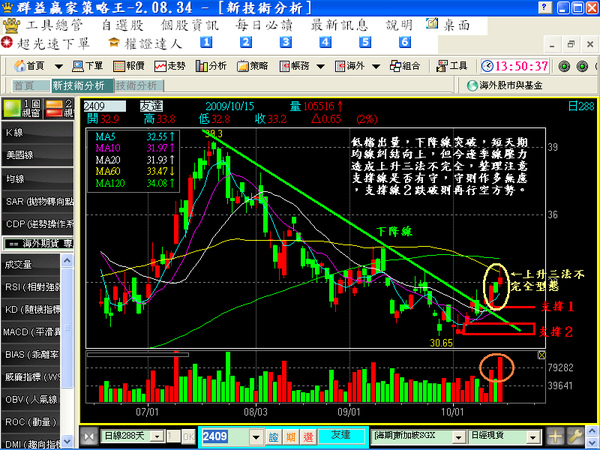This screenshot has height=450, width=600.
Task: Open 海外股市與基金 link
Action: [x=505, y=85]
